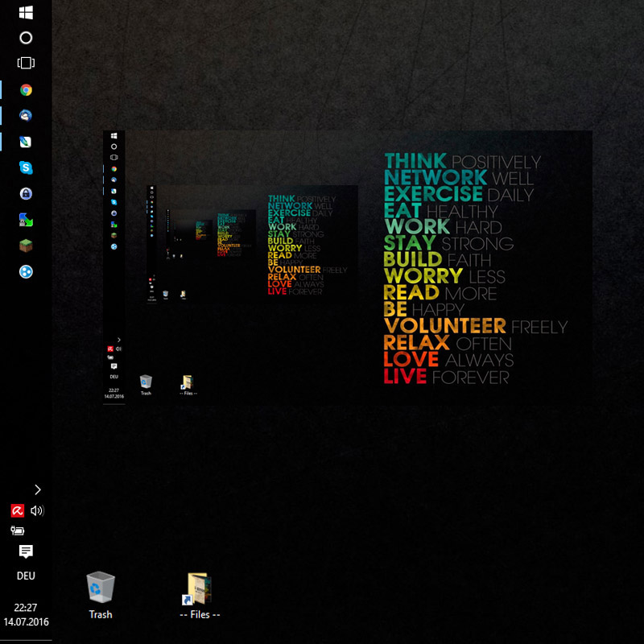
Task: Change the DEU input language
Action: [x=26, y=576]
